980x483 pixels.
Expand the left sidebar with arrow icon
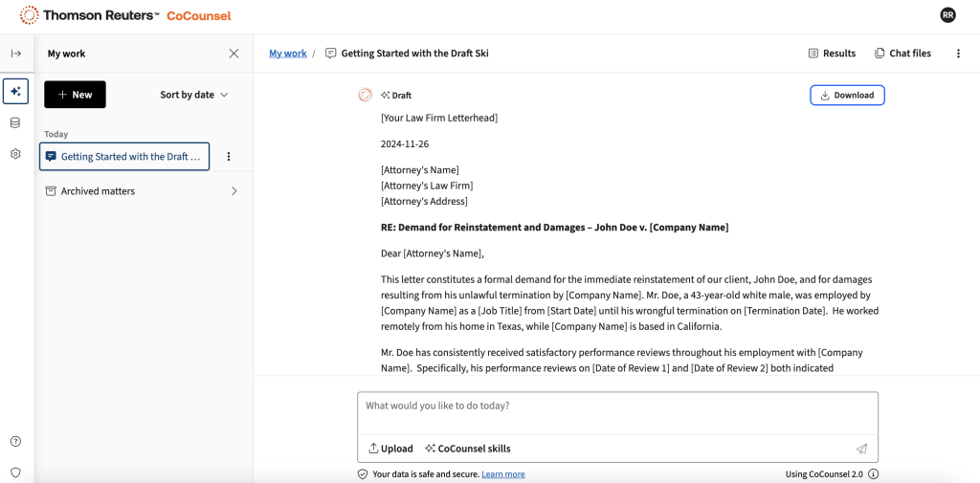pos(16,54)
